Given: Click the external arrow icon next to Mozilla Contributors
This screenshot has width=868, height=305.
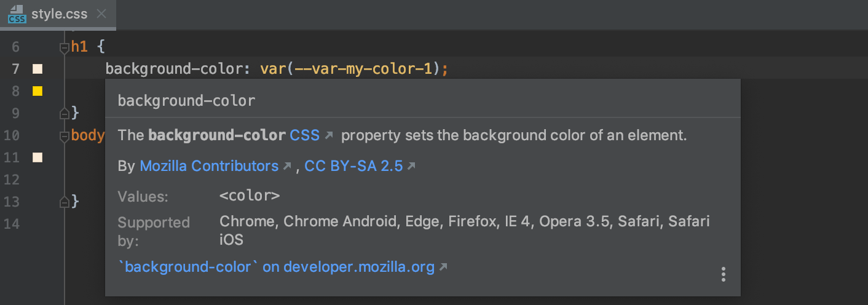Looking at the screenshot, I should click(286, 166).
